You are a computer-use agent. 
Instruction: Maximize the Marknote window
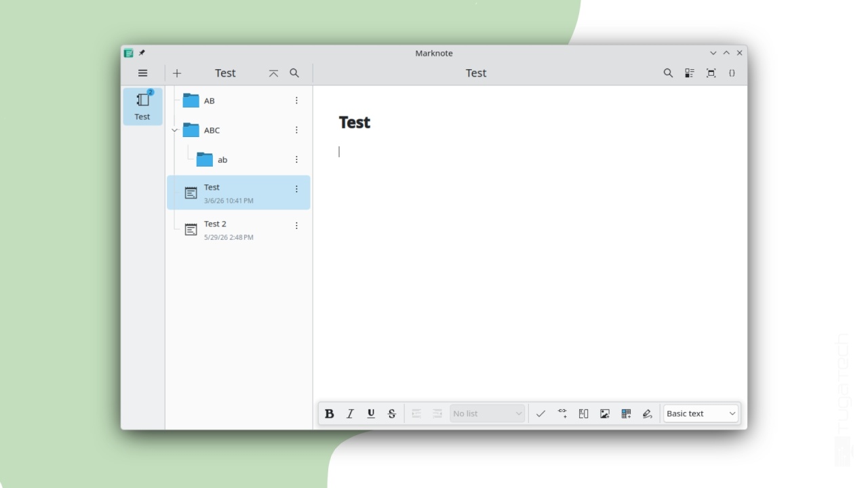pyautogui.click(x=726, y=53)
